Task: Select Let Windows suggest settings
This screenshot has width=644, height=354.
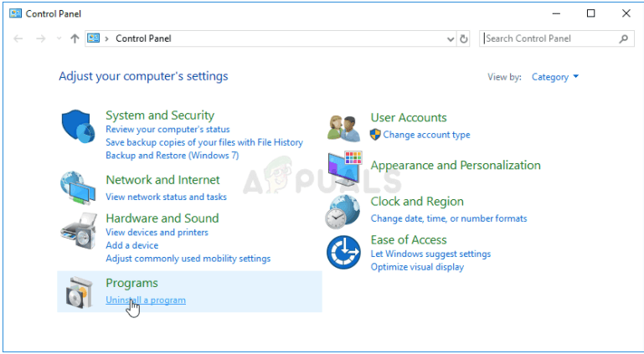Action: pos(430,254)
